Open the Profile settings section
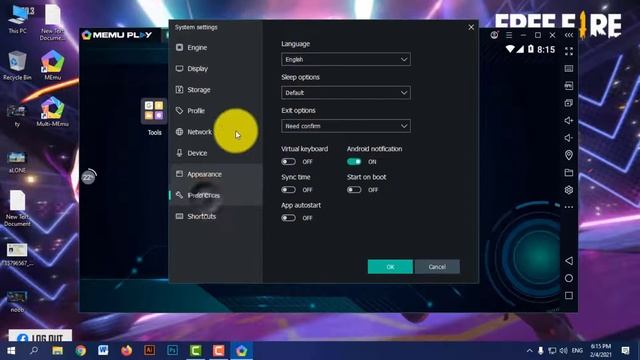 [x=216, y=111]
